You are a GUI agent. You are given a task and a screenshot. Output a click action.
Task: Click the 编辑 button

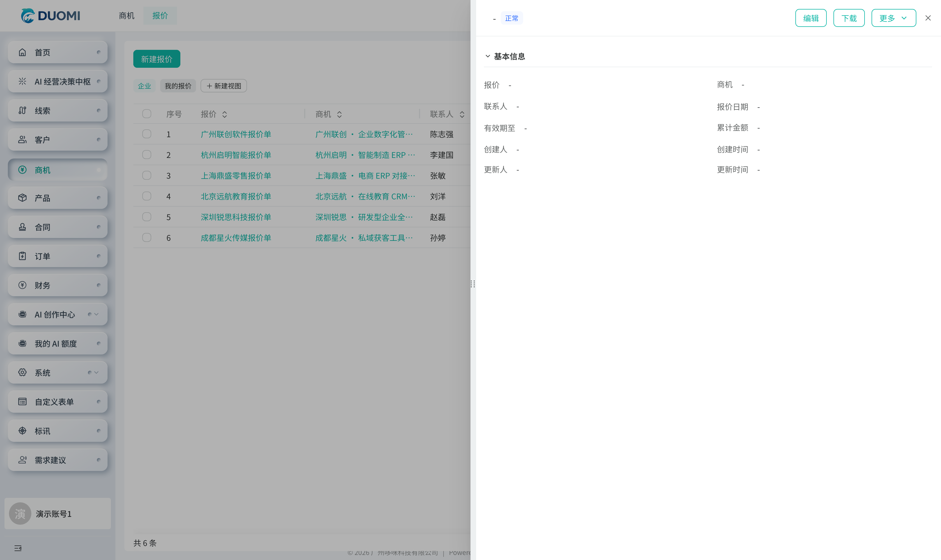pos(810,18)
